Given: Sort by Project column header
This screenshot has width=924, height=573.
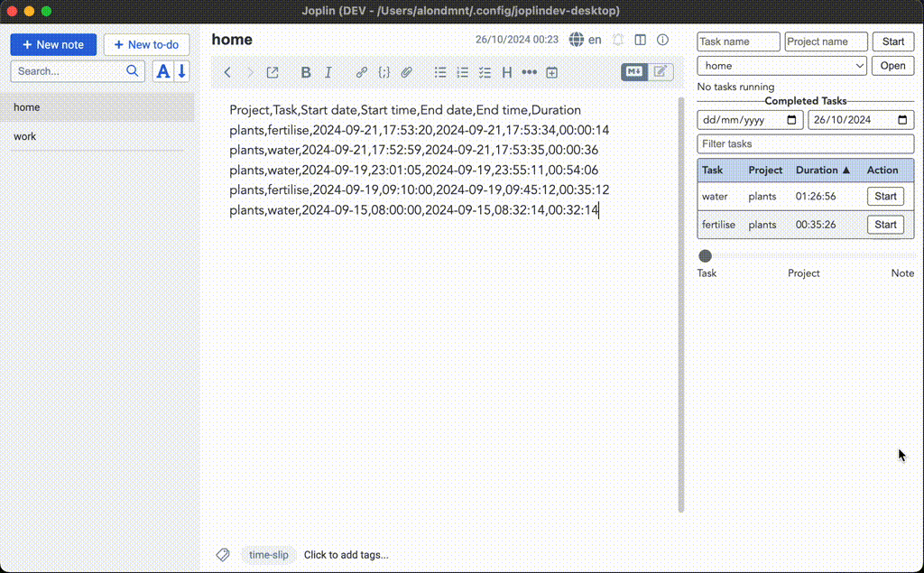Looking at the screenshot, I should click(765, 171).
